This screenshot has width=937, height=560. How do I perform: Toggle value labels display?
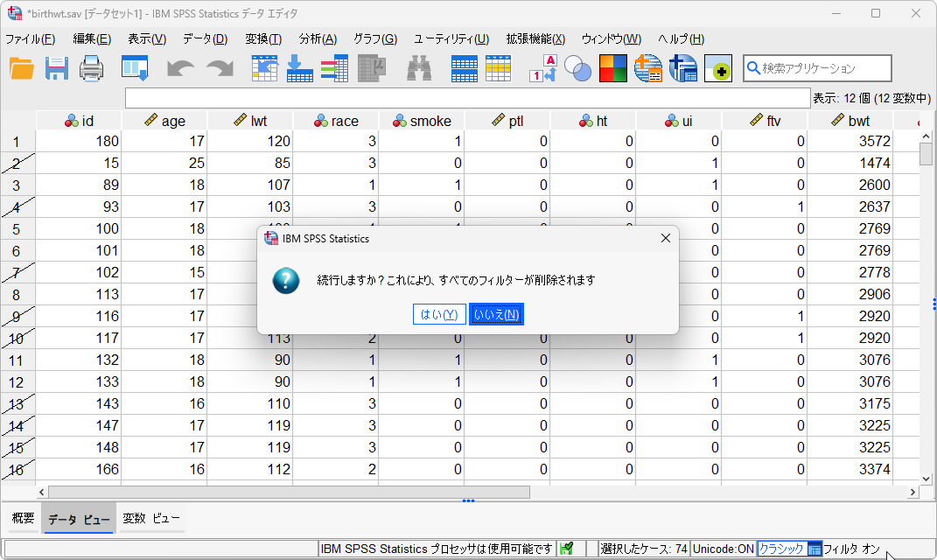[542, 68]
